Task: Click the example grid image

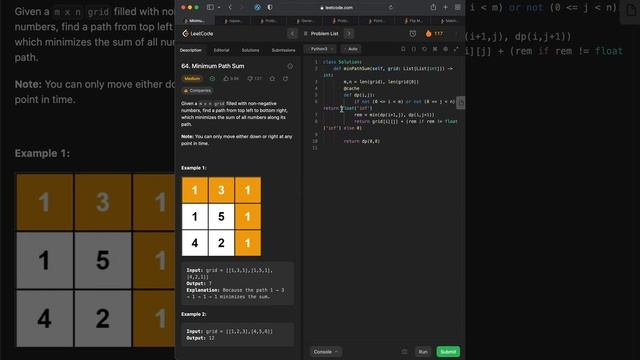Action: (x=221, y=216)
